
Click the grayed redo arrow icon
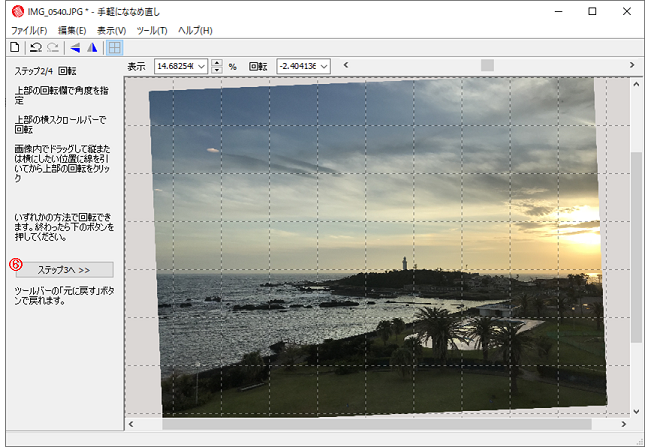[x=52, y=47]
